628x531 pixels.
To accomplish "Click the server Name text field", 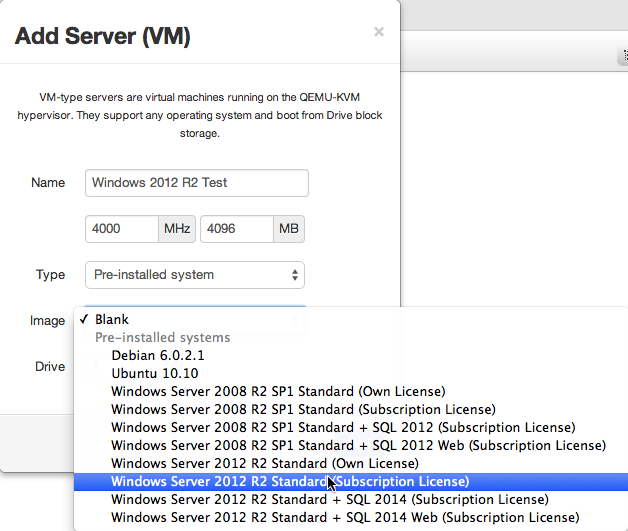I will (197, 183).
